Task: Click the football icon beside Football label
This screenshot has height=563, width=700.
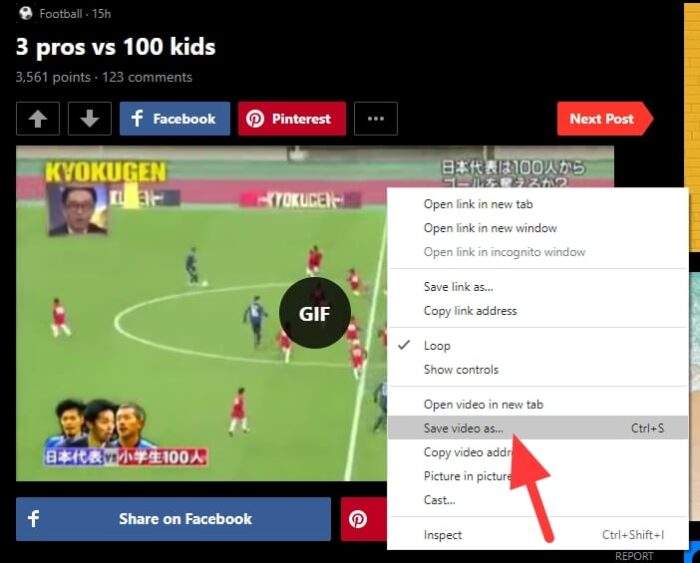Action: [x=26, y=13]
